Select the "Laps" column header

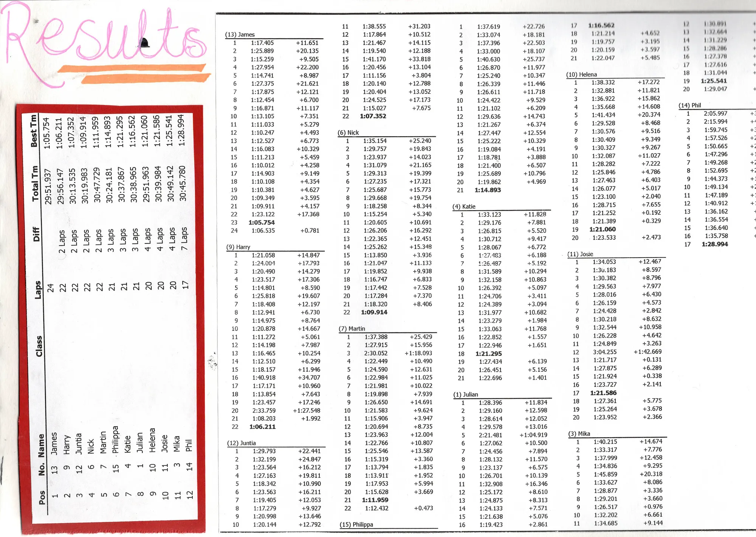tap(38, 290)
